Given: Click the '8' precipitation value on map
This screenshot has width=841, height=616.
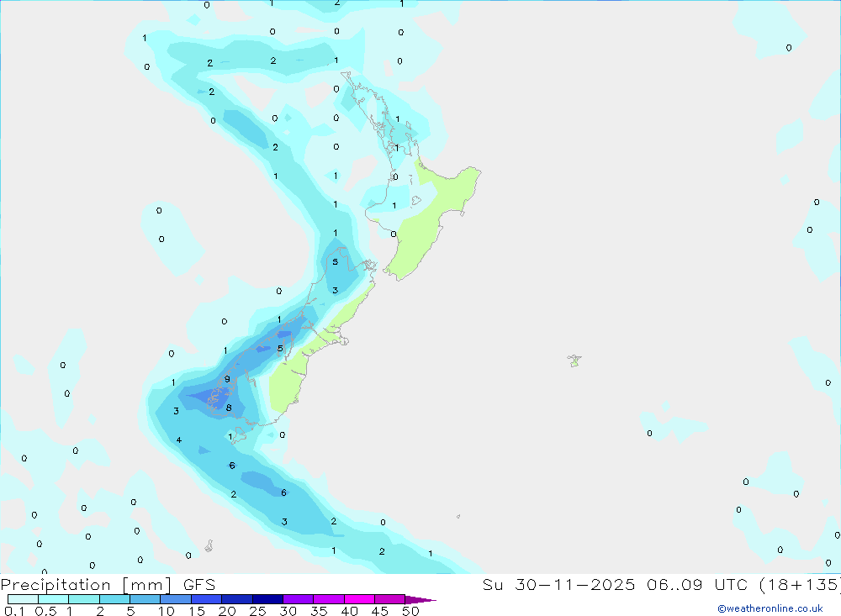Looking at the screenshot, I should point(229,408).
